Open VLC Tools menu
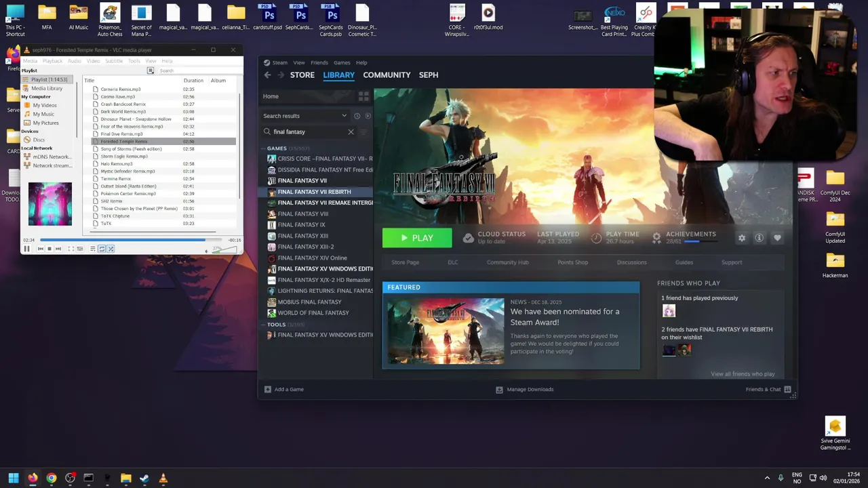Viewport: 868px width, 488px height. [x=134, y=61]
